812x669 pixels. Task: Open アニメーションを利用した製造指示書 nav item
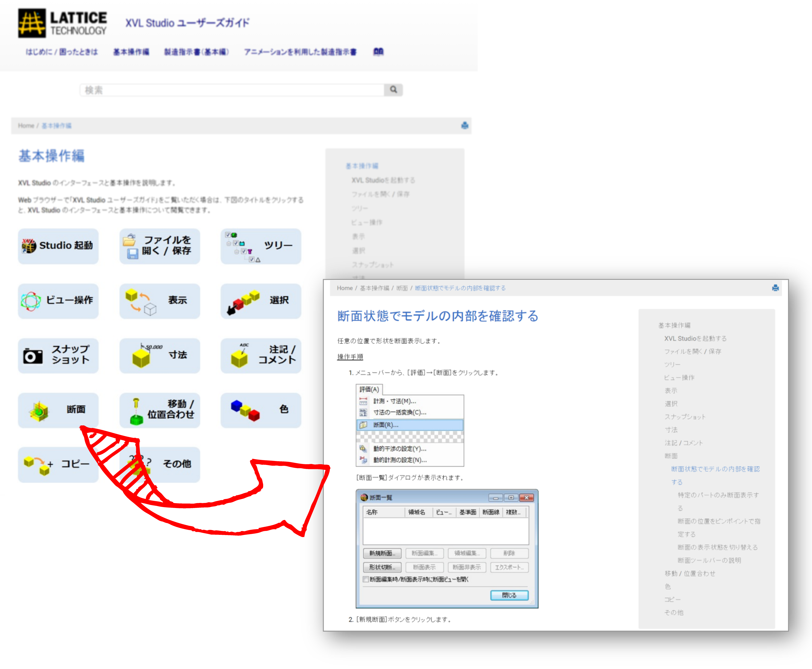(300, 52)
